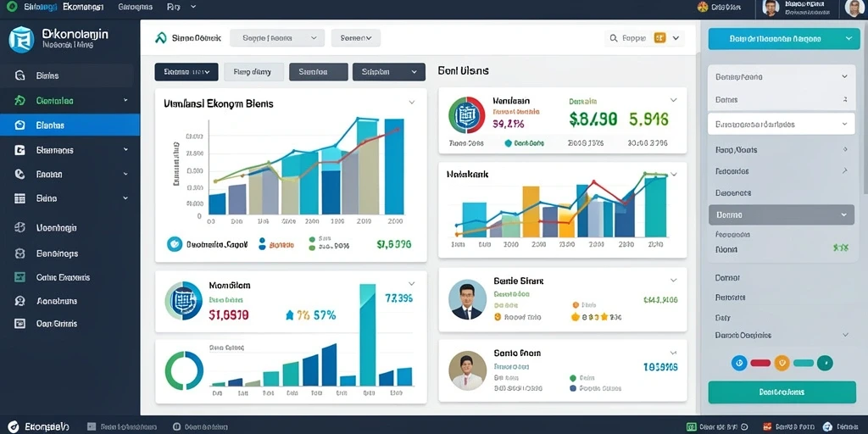
Task: Click the teal pill toggle in right panel
Action: (804, 363)
